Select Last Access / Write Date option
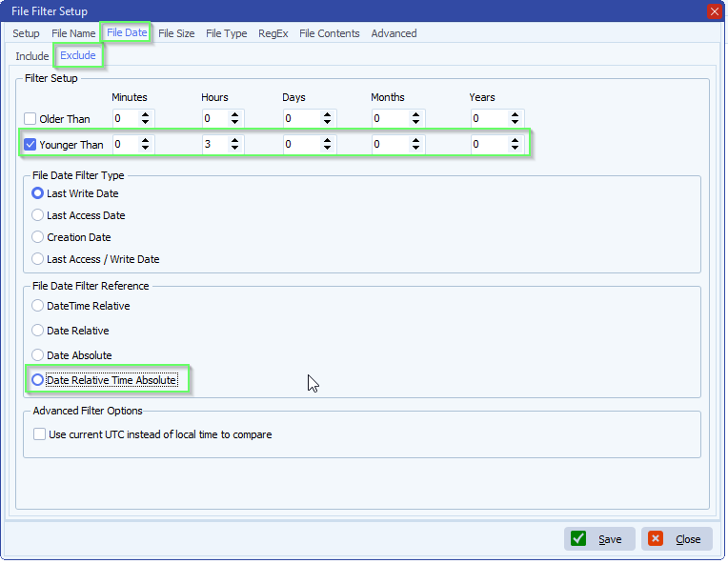This screenshot has width=728, height=564. click(x=37, y=258)
